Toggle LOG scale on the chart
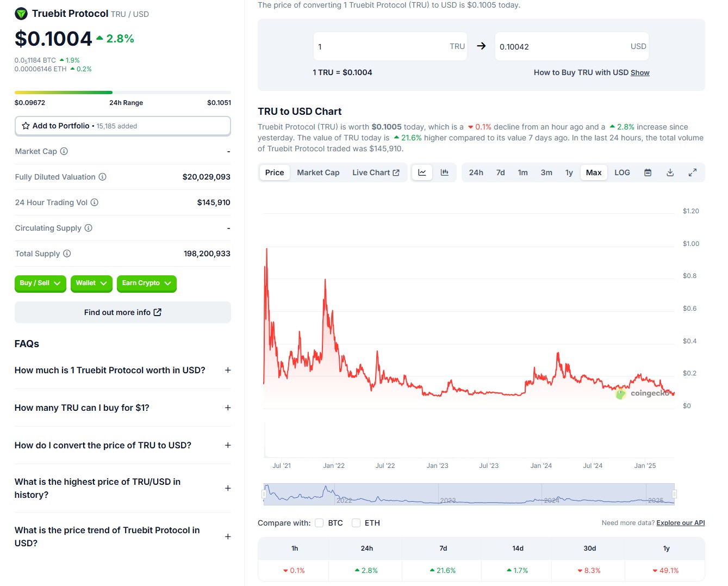 click(622, 172)
